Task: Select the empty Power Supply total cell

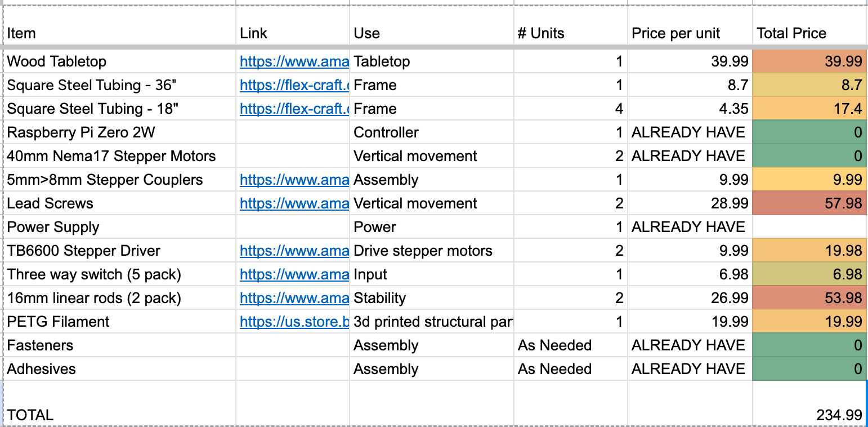Action: click(809, 227)
